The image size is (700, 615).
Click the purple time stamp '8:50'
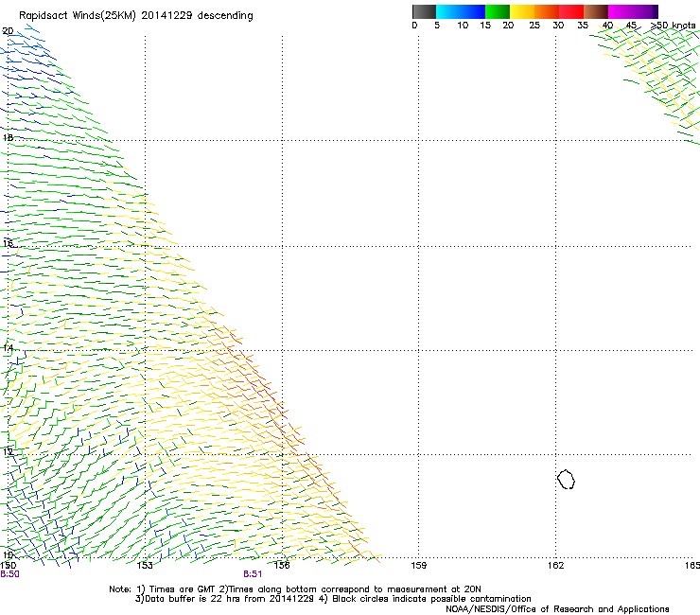tap(9, 574)
